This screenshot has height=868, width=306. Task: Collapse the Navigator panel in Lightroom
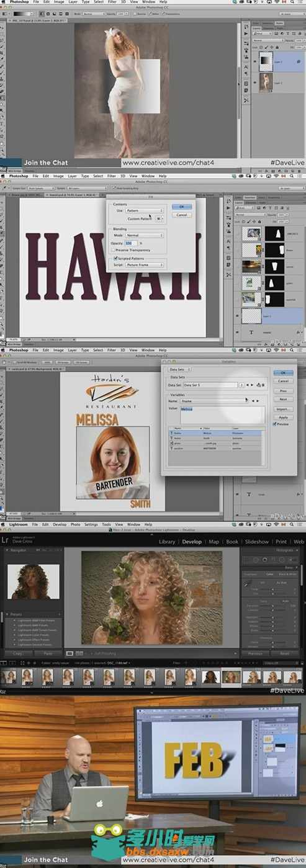pos(7,550)
